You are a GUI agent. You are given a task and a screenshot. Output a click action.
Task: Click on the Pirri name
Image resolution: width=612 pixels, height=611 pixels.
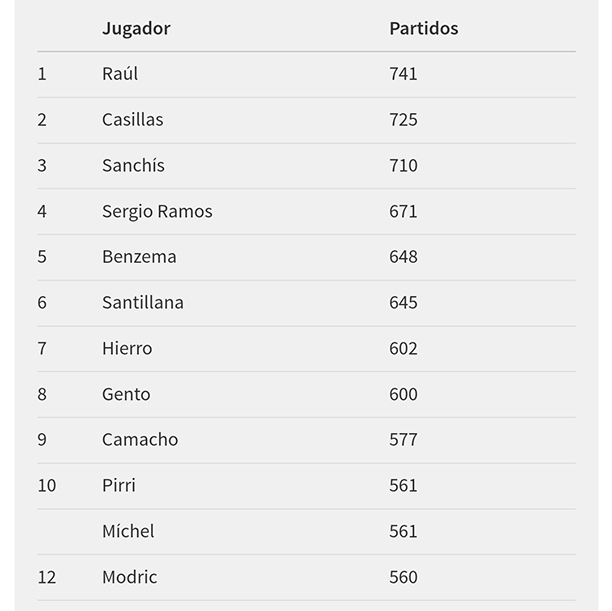[119, 486]
